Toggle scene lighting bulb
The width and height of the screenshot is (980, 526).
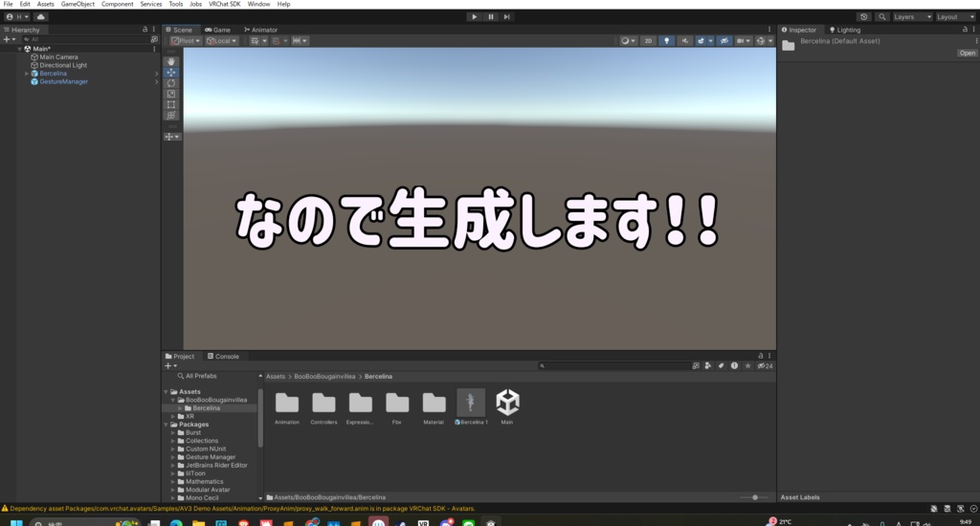point(666,40)
